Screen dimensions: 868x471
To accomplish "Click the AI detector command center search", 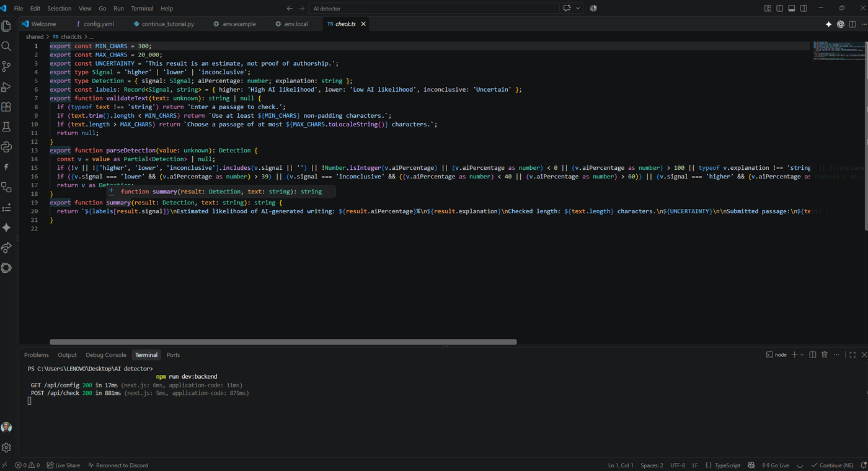I will [434, 8].
